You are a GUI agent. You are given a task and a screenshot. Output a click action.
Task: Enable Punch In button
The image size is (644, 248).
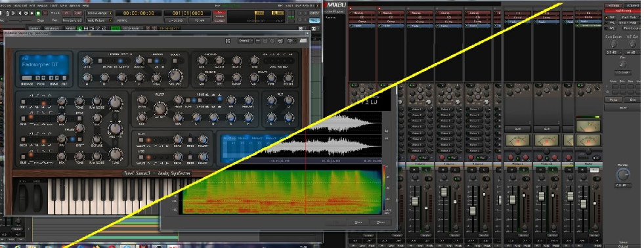[x=66, y=13]
